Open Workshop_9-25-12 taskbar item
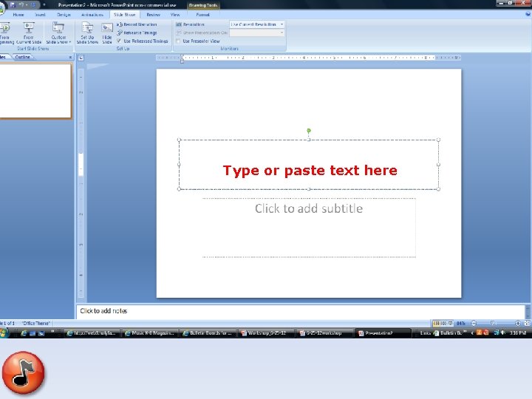Image resolution: width=532 pixels, height=399 pixels. [x=266, y=333]
